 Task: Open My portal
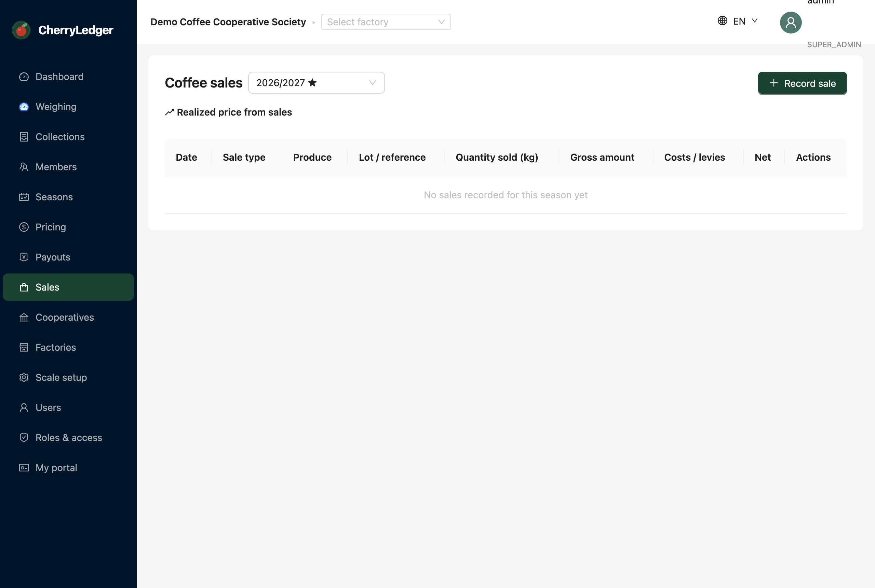pos(68,468)
